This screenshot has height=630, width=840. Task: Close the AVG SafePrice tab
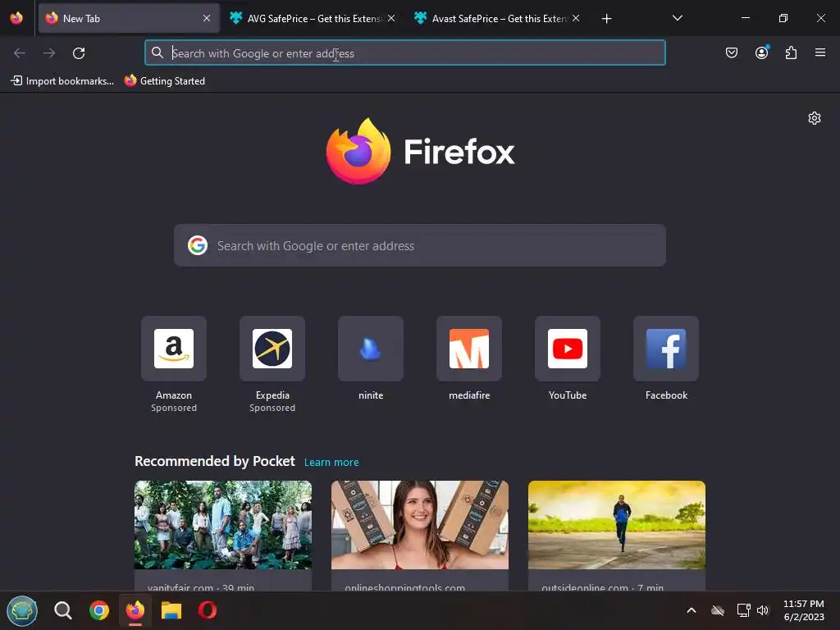coord(391,18)
